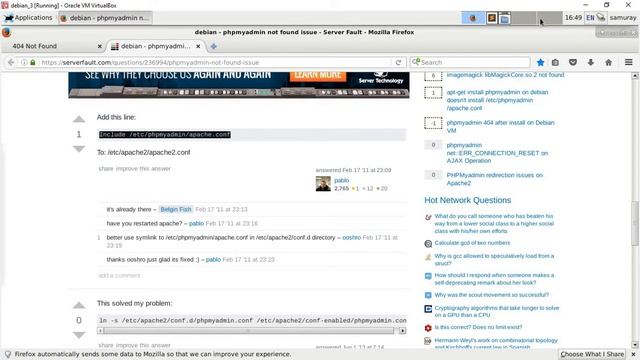Open 'phpmyadmin 404 after install on Debian VM'

point(500,127)
